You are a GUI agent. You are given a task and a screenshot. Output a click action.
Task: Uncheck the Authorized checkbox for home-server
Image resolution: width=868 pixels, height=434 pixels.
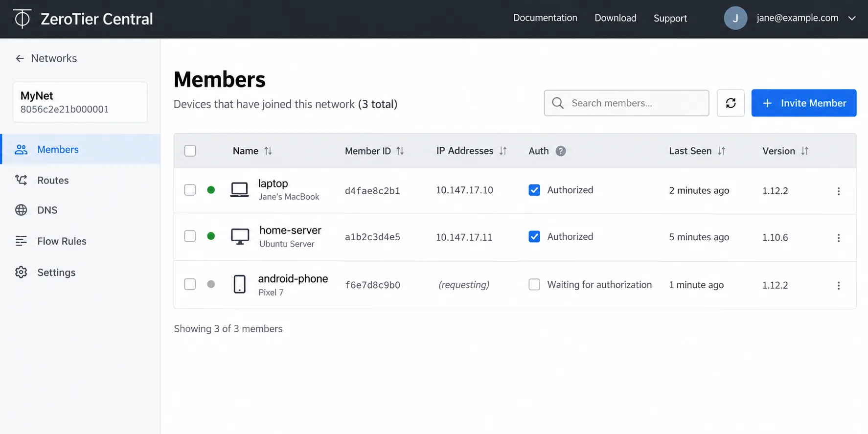coord(534,237)
